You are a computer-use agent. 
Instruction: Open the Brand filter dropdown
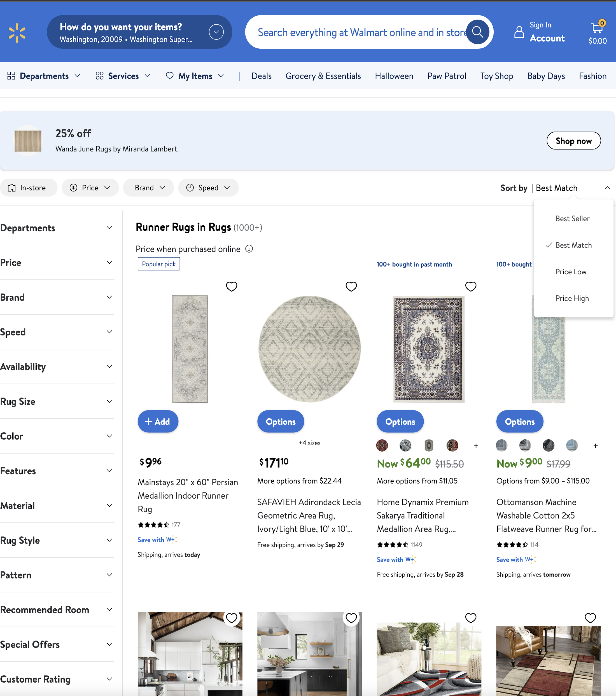(x=148, y=187)
